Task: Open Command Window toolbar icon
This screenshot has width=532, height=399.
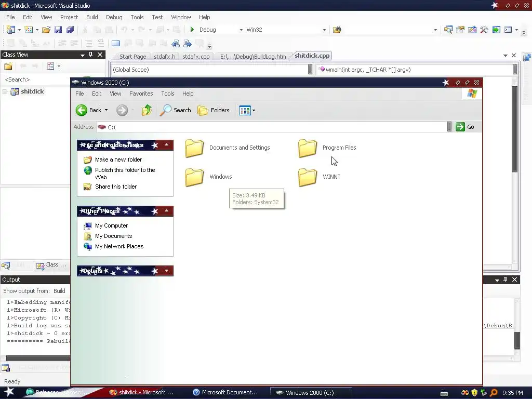Action: [508, 30]
